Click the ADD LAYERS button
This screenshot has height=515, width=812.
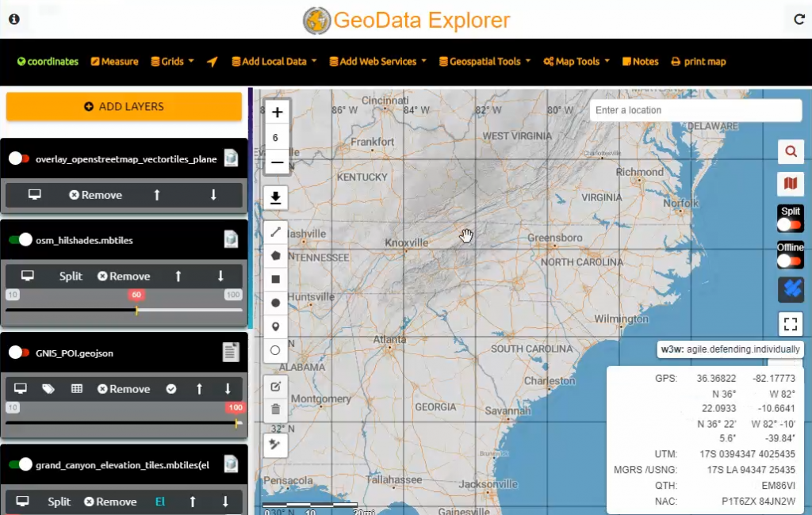tap(124, 107)
